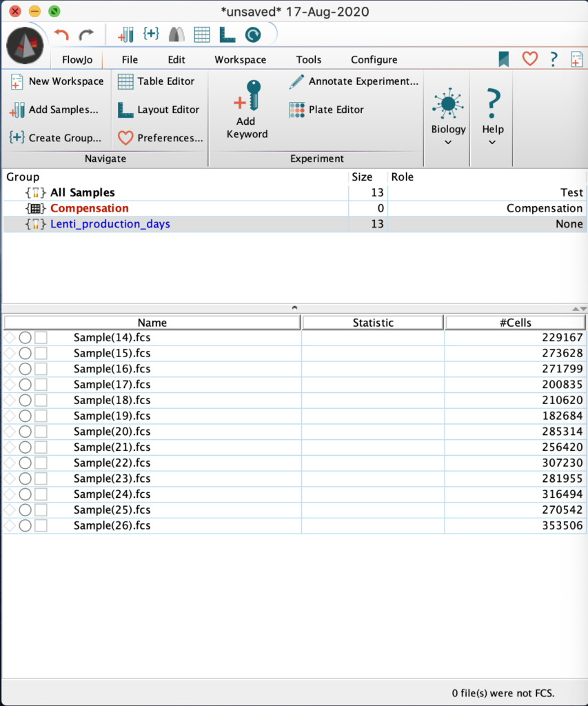Click the Compensation group matrix icon
Image resolution: width=588 pixels, height=706 pixels.
click(36, 208)
